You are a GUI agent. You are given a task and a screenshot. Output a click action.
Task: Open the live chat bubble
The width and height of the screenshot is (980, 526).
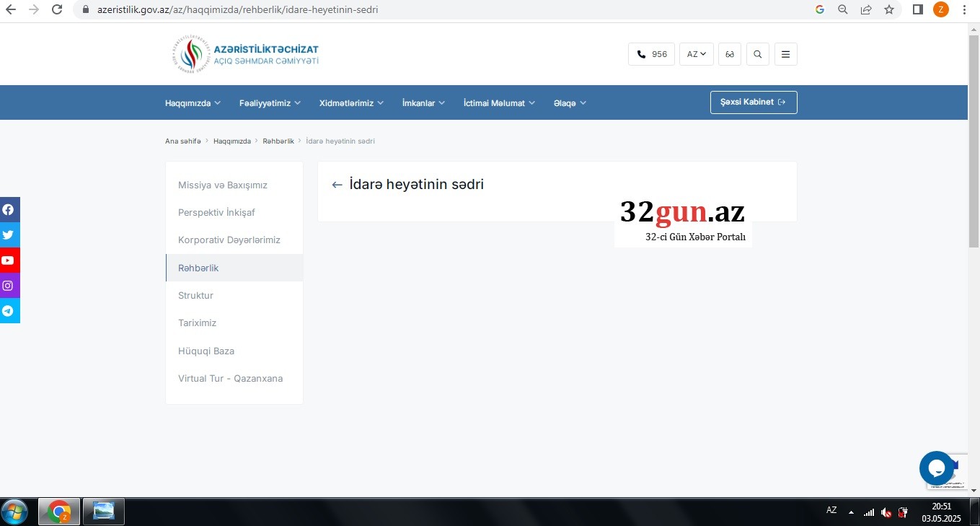936,468
